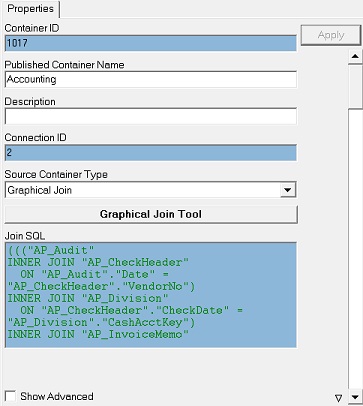Launch the Graphical Join Tool
This screenshot has height=406, width=363.
(151, 214)
